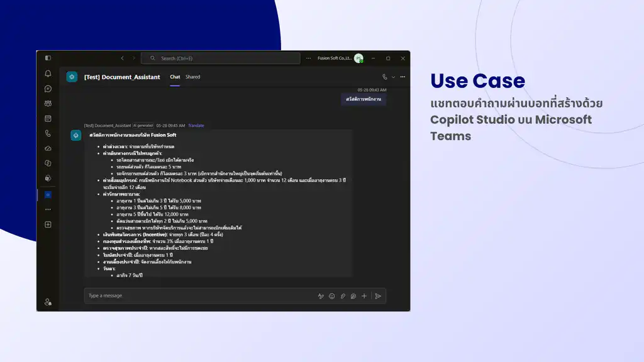Image resolution: width=644 pixels, height=362 pixels.
Task: Click the AI generated label on message
Action: 143,126
